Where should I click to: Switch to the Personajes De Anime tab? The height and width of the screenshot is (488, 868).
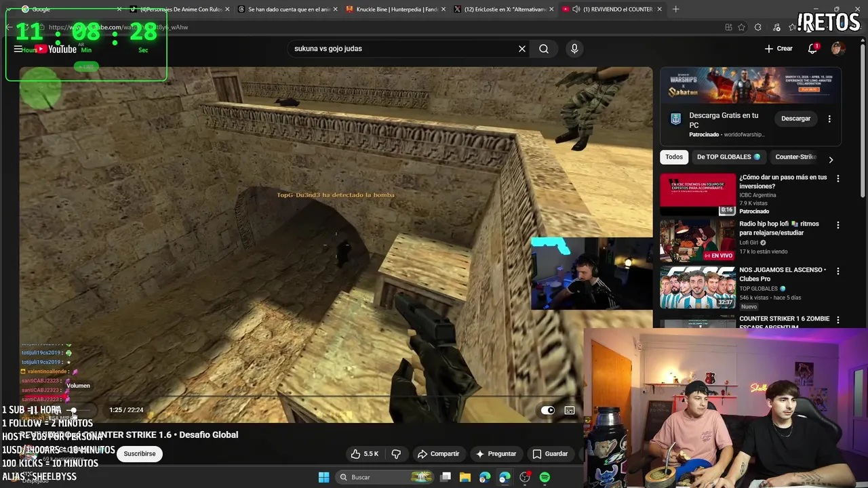[180, 9]
